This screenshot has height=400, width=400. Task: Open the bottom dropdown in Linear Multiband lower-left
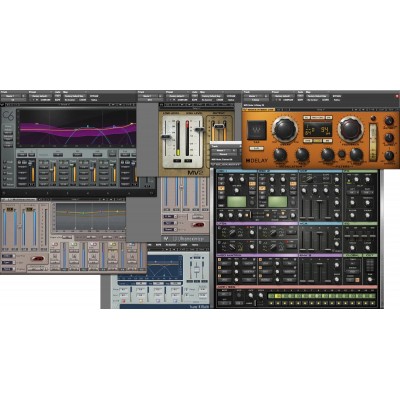click(8, 269)
